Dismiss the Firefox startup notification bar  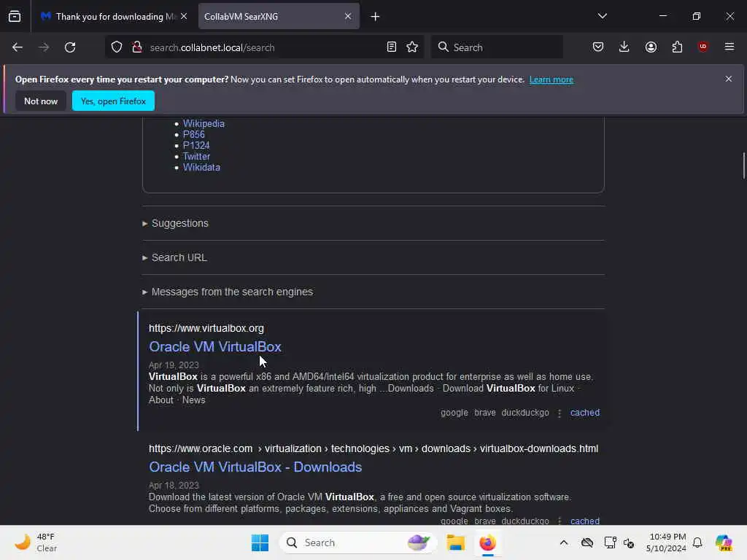[x=728, y=79]
